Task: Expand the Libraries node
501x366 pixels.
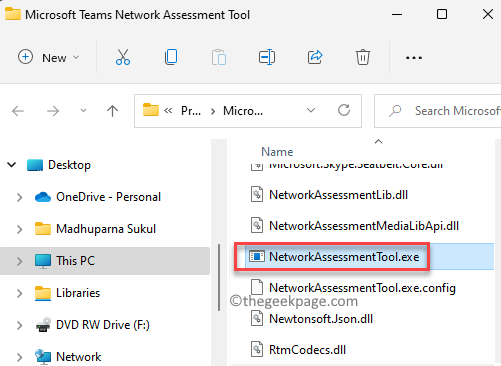Action: pyautogui.click(x=20, y=293)
